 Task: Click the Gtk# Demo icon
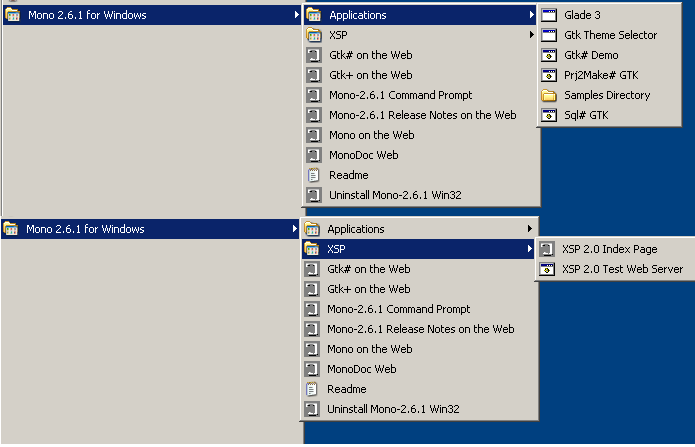click(549, 55)
